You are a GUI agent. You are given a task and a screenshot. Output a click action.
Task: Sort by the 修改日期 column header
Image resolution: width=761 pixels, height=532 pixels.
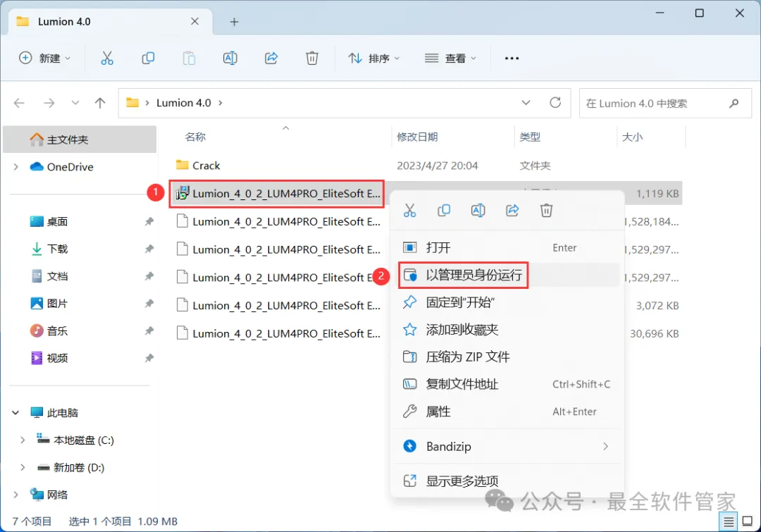coord(417,137)
